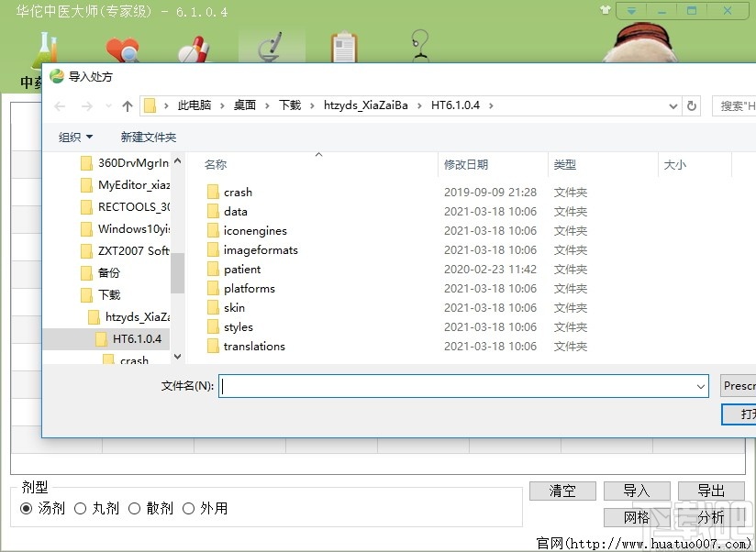Image resolution: width=756 pixels, height=552 pixels.
Task: Click the up-one-level navigation arrow
Action: click(x=127, y=105)
